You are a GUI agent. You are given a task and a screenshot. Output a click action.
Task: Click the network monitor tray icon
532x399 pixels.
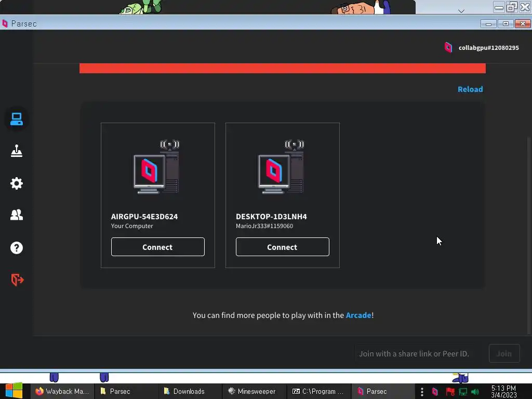pyautogui.click(x=463, y=392)
